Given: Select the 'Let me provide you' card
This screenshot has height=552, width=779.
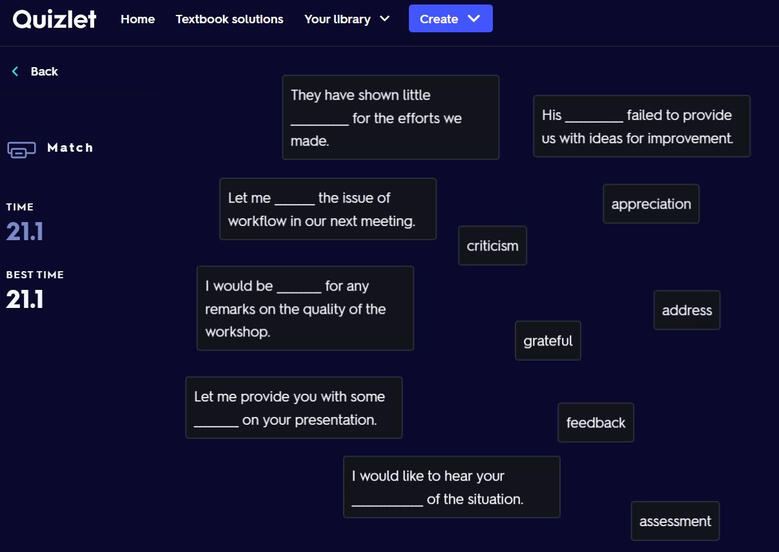Looking at the screenshot, I should 293,408.
